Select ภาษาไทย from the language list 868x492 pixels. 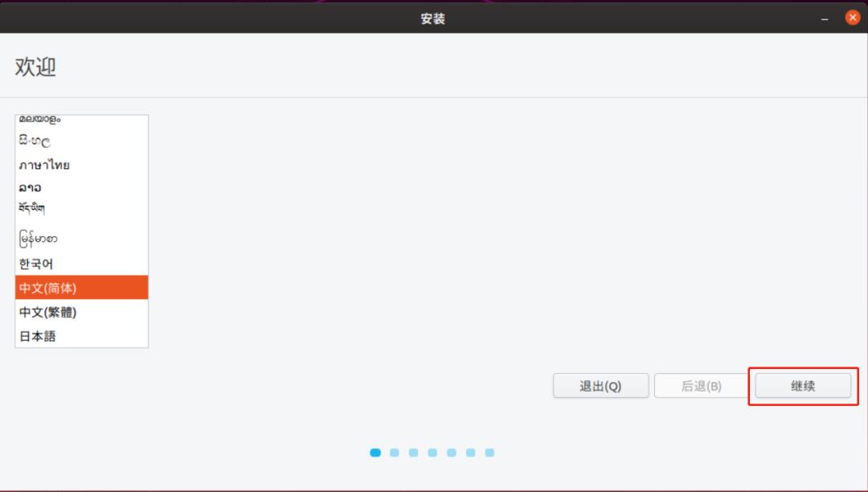[x=43, y=164]
